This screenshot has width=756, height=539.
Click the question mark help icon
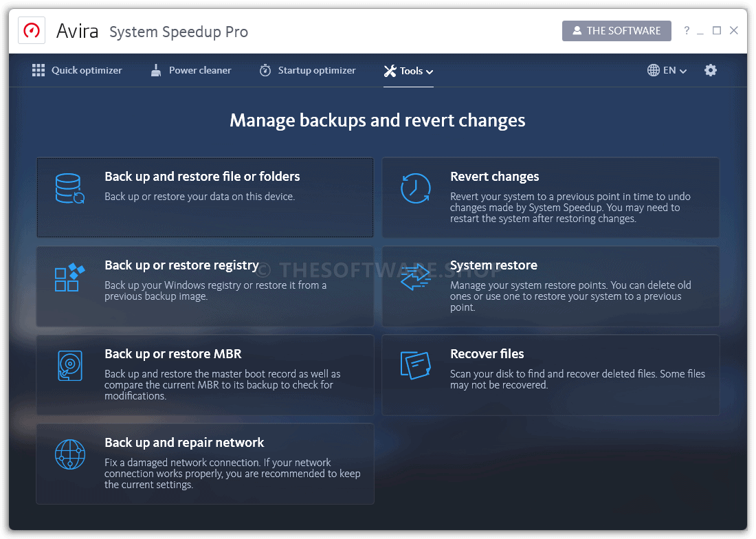(687, 30)
